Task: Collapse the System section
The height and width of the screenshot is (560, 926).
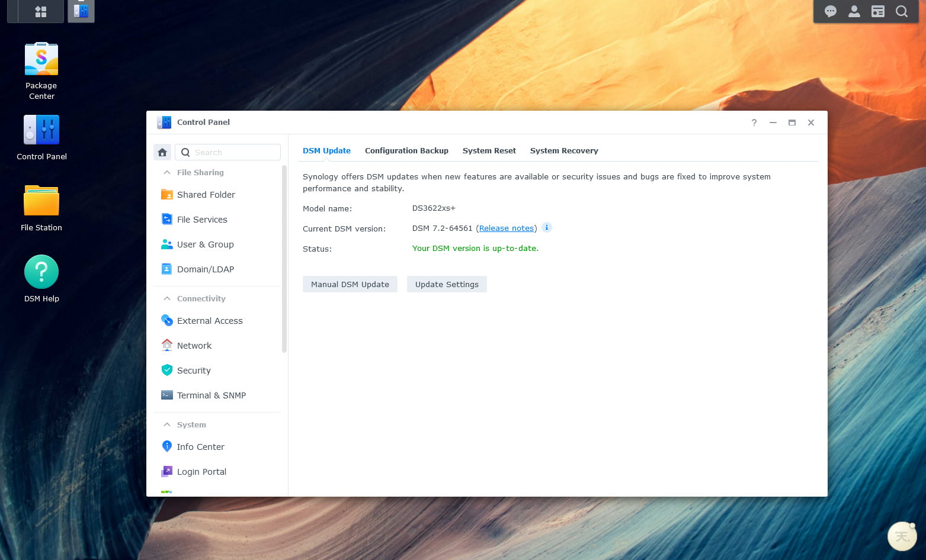Action: coord(167,424)
